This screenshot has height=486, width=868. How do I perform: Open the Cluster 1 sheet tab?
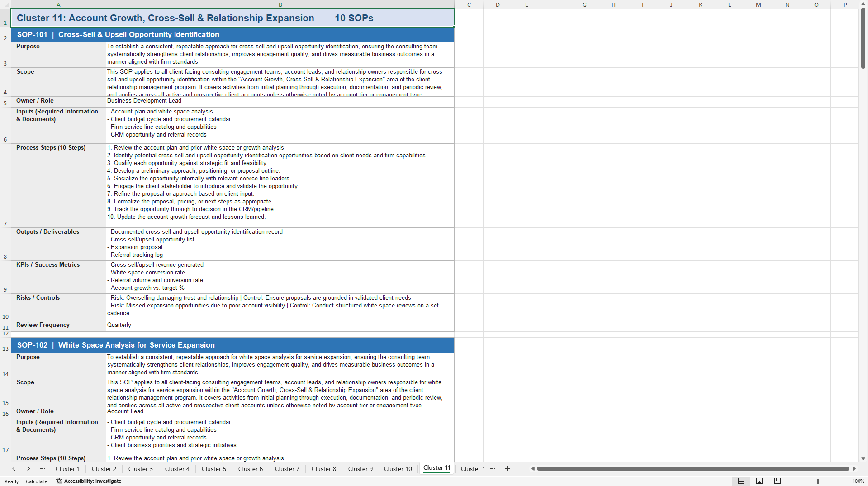coord(67,469)
